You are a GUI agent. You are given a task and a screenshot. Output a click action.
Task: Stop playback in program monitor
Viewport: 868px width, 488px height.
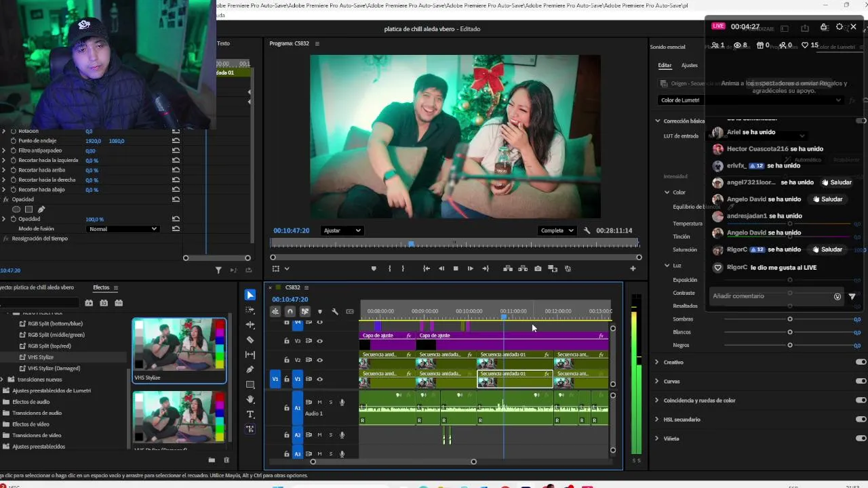456,268
